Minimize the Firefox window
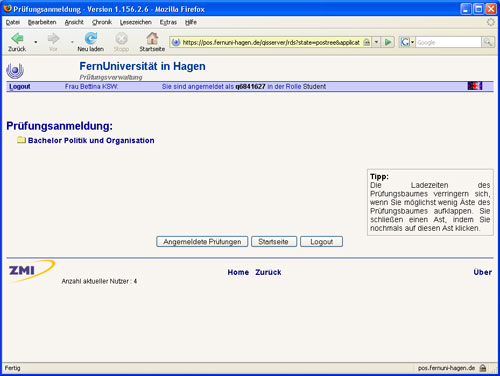Image resolution: width=500 pixels, height=376 pixels. 466,9
